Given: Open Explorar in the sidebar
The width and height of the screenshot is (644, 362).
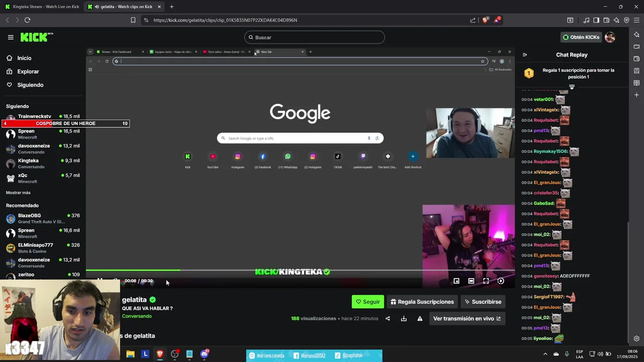Looking at the screenshot, I should 28,71.
